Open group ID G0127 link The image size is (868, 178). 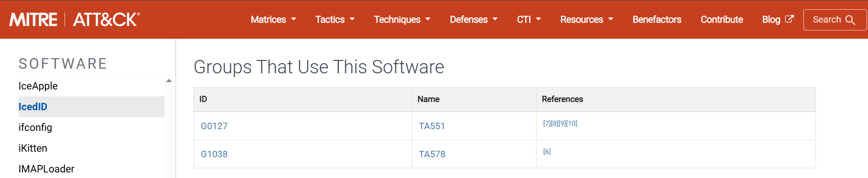tap(214, 126)
